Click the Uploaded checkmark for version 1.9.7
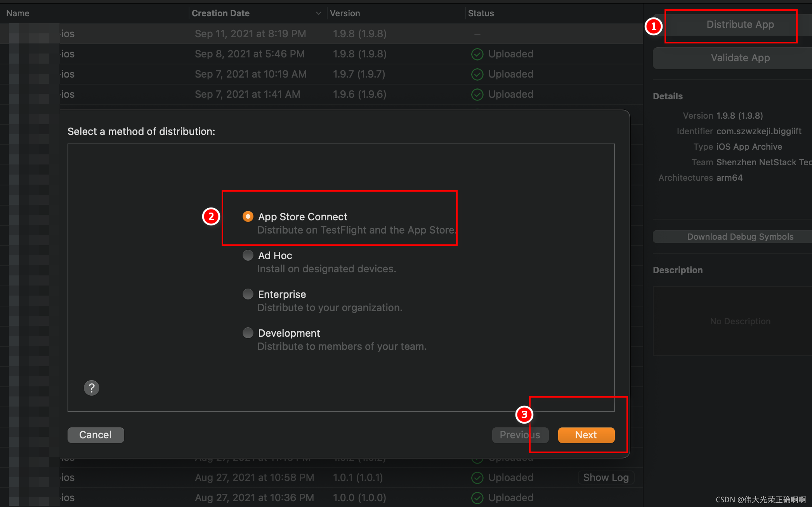The width and height of the screenshot is (812, 507). [477, 74]
